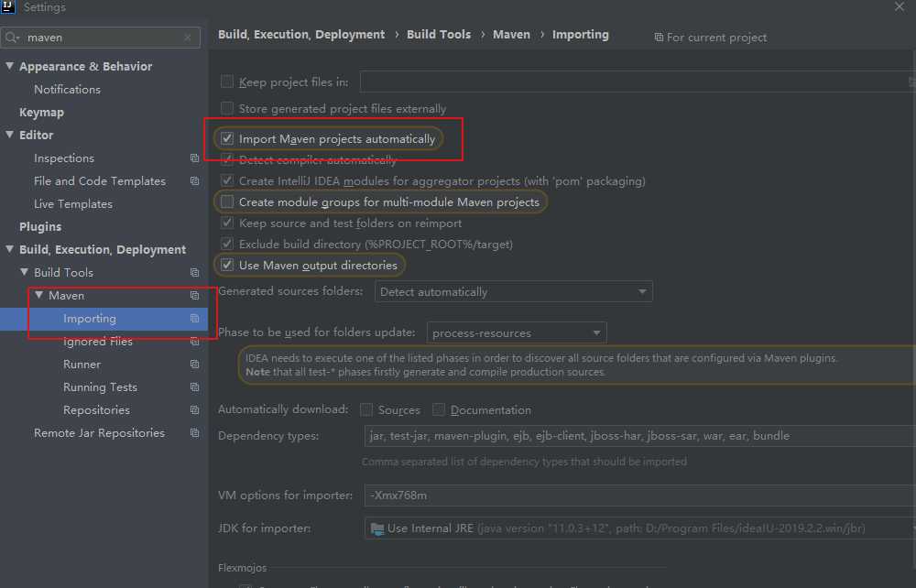The width and height of the screenshot is (916, 588).
Task: Toggle Detect compiler automatically checkbox
Action: (226, 159)
